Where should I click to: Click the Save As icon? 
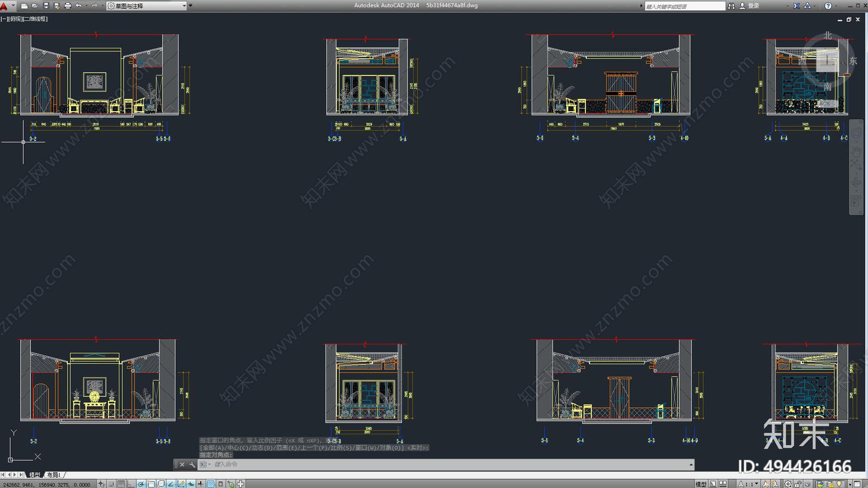pyautogui.click(x=57, y=6)
